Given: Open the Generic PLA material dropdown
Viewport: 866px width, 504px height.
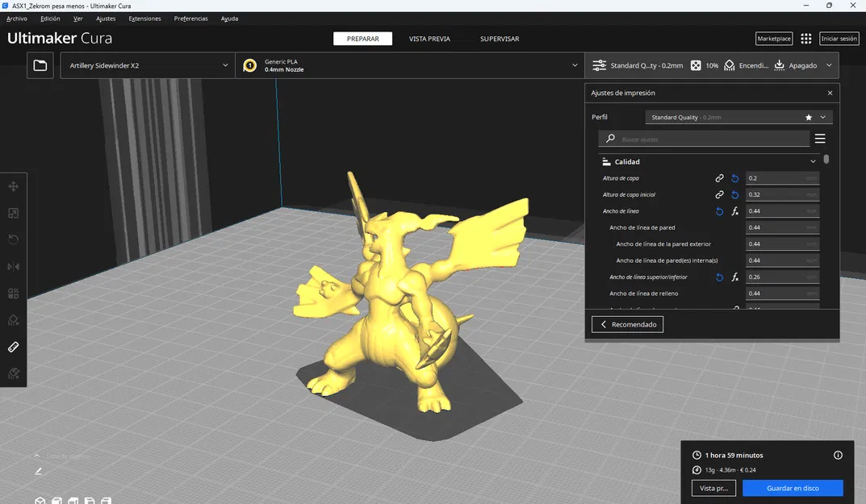Looking at the screenshot, I should [412, 65].
